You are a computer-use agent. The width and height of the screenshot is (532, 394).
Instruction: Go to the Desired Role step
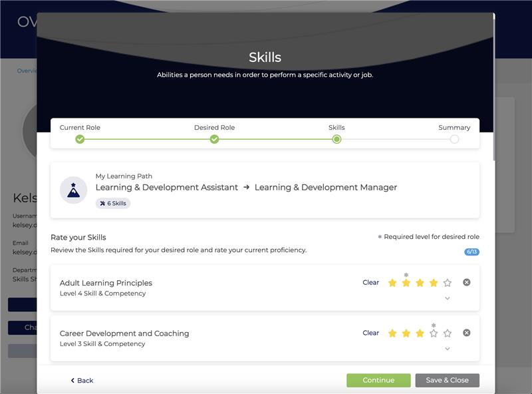(214, 139)
